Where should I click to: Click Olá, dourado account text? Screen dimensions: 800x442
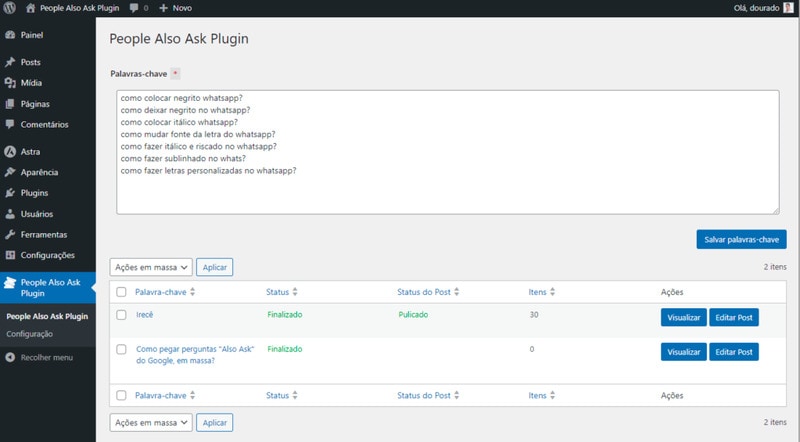pyautogui.click(x=757, y=8)
